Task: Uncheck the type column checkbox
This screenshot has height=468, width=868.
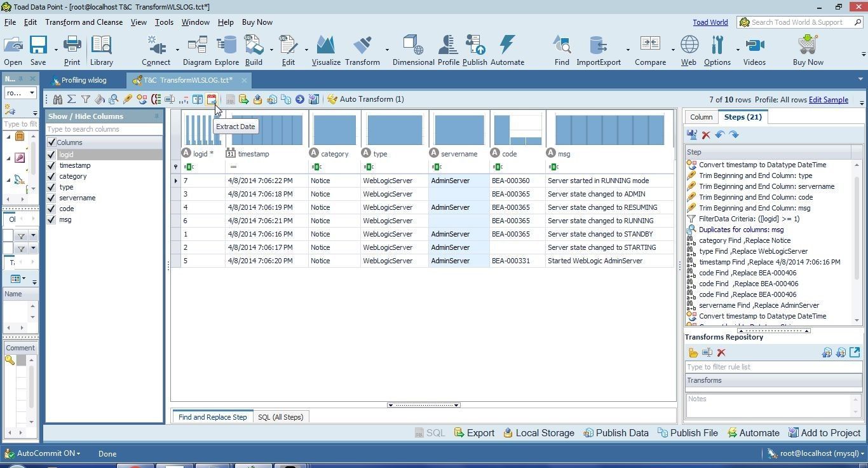Action: click(x=51, y=187)
